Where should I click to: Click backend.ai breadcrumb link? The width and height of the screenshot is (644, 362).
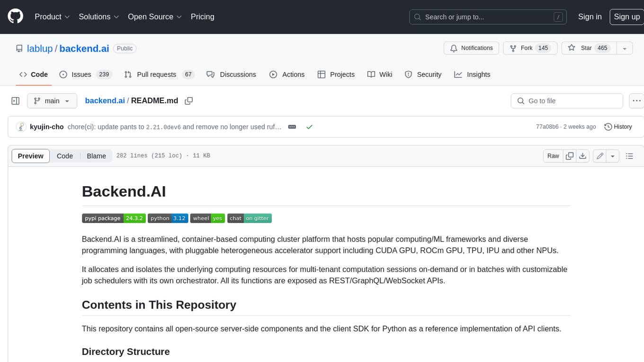105,101
